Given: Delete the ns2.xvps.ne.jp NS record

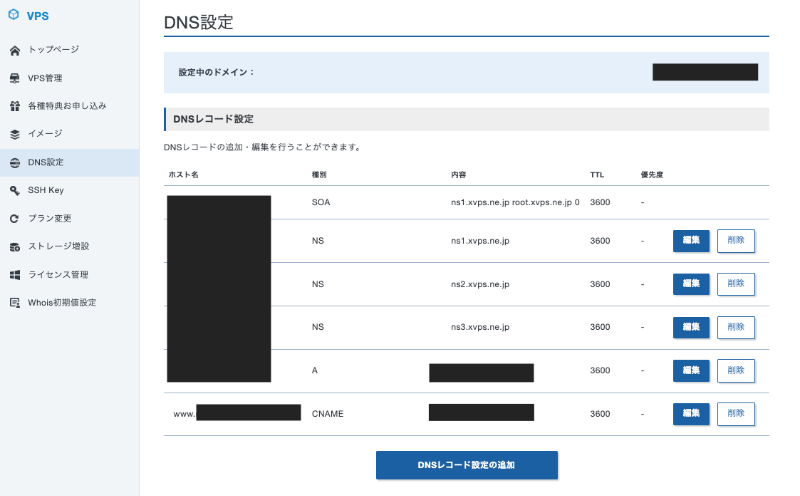Looking at the screenshot, I should coord(736,284).
